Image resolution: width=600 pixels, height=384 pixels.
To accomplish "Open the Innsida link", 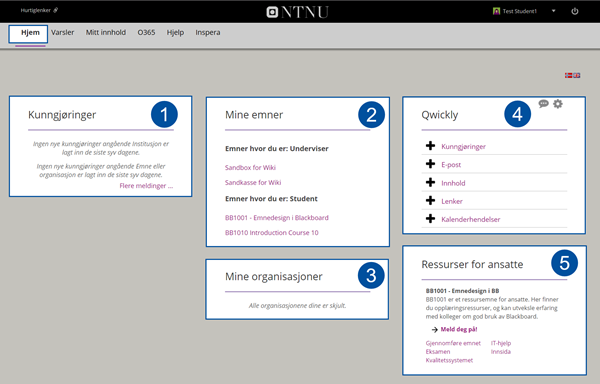I will [501, 351].
